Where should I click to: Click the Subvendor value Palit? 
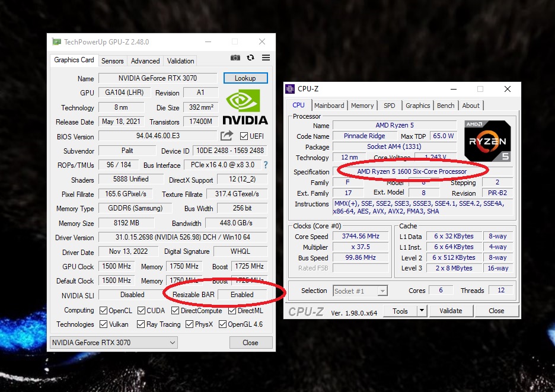[127, 151]
